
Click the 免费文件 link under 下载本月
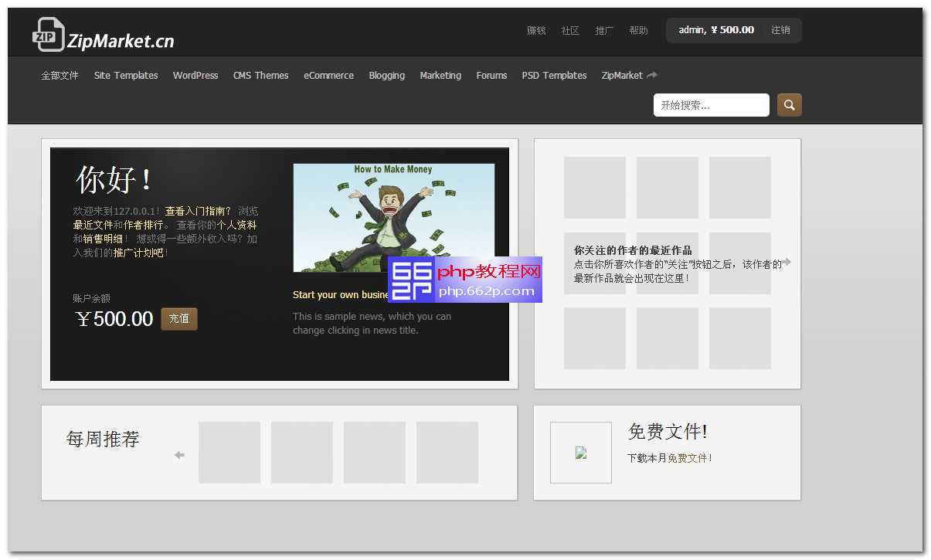click(688, 458)
